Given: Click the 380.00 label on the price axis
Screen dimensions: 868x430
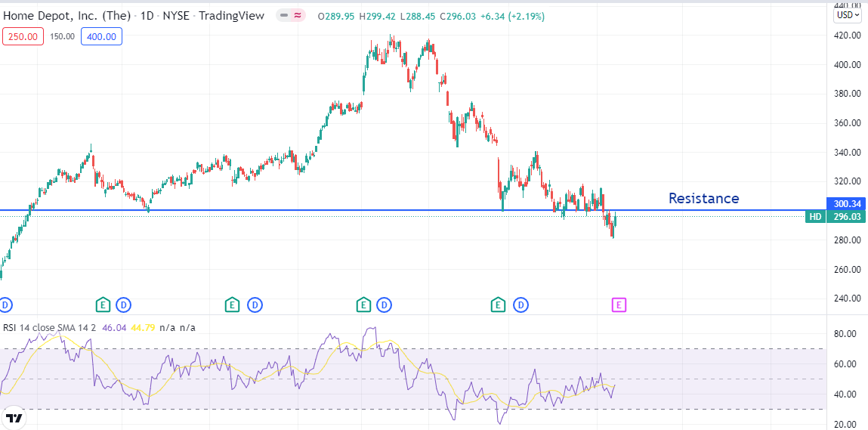Looking at the screenshot, I should coord(848,94).
